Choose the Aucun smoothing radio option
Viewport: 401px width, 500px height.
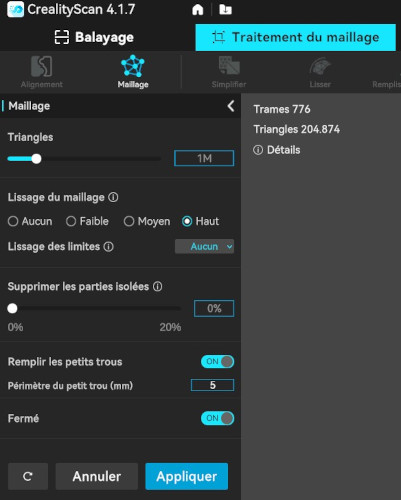pyautogui.click(x=13, y=221)
